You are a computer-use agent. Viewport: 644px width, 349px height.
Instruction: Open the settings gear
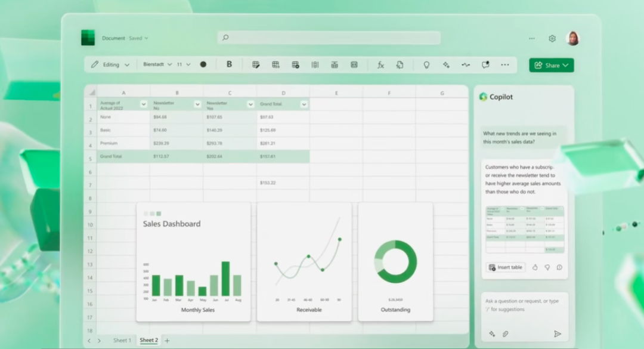552,38
